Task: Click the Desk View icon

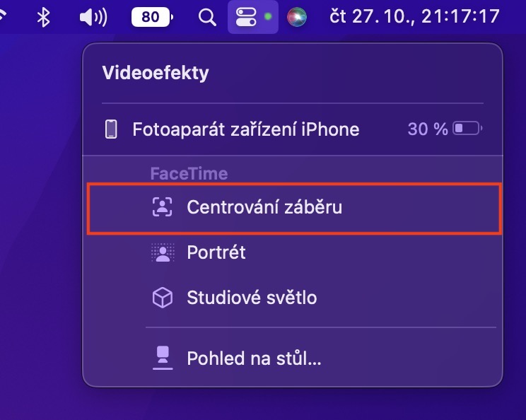Action: (163, 358)
